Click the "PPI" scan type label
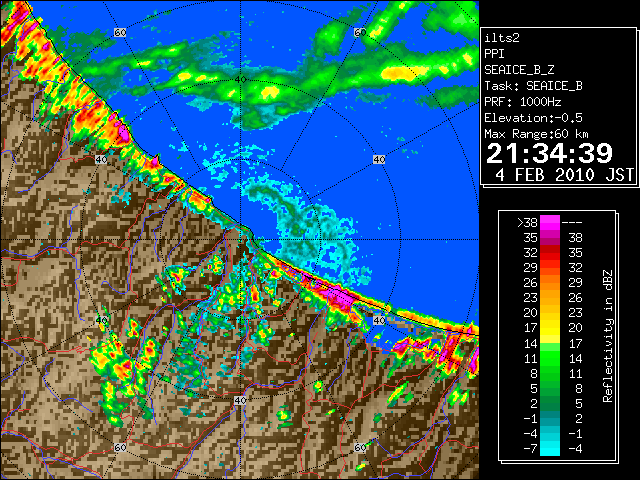Image resolution: width=640 pixels, height=480 pixels. tap(494, 54)
